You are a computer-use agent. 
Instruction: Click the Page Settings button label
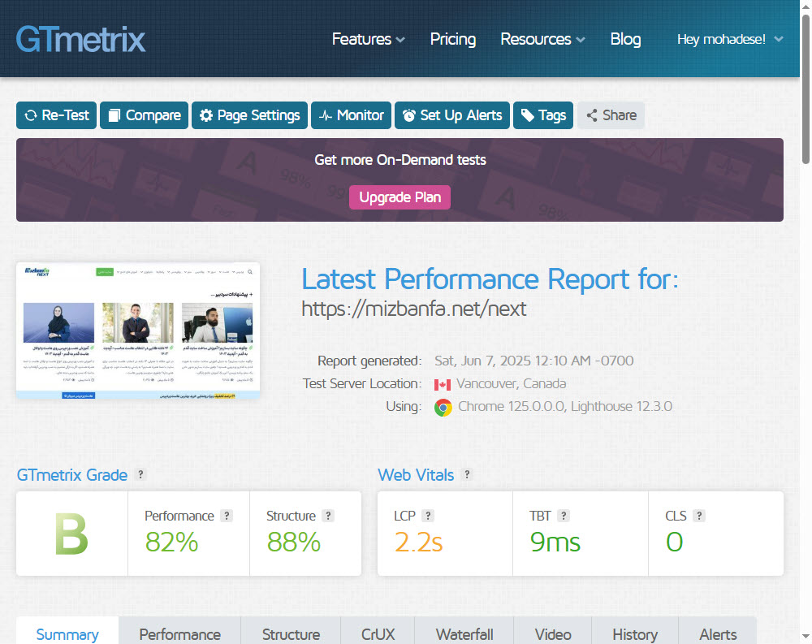[258, 115]
